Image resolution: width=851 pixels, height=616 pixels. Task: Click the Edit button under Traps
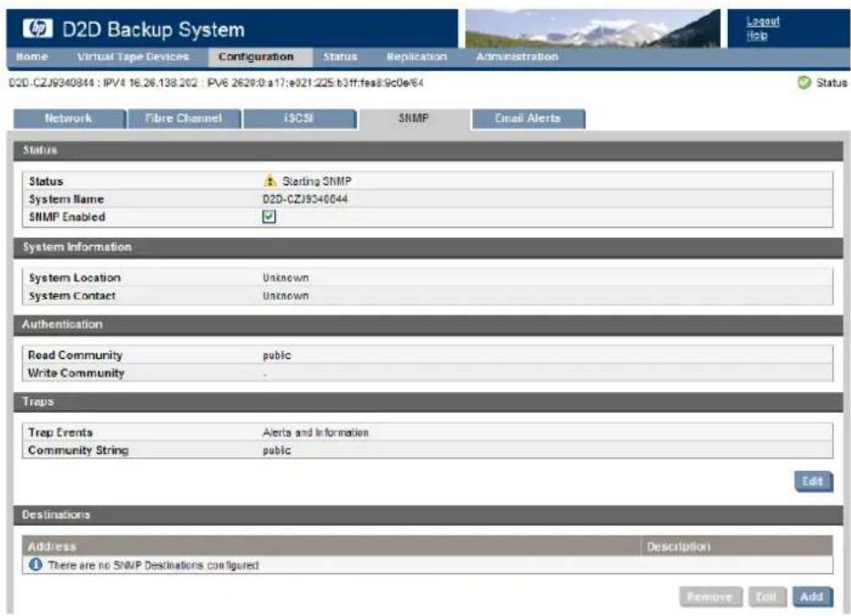813,481
